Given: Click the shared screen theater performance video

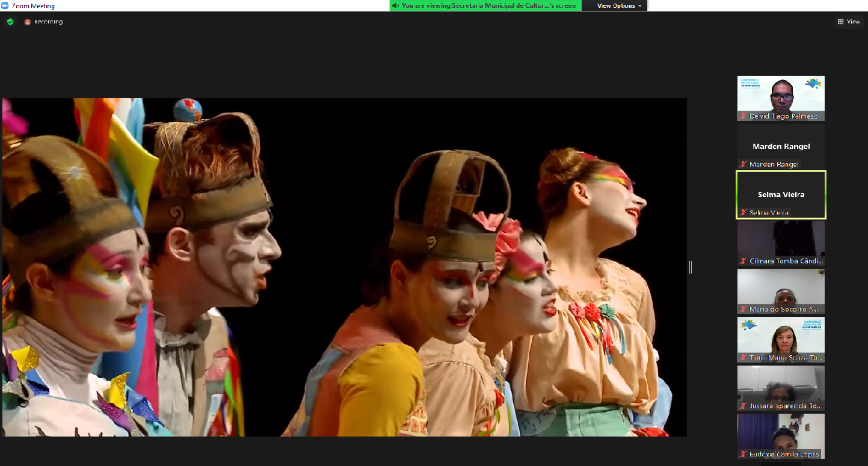Looking at the screenshot, I should pos(344,267).
